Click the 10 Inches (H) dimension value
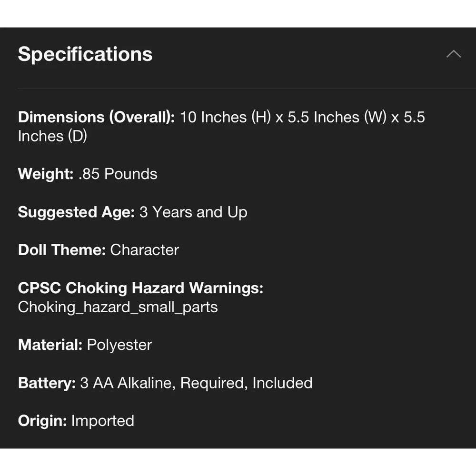Screen dimensions: 476x476 tap(225, 117)
